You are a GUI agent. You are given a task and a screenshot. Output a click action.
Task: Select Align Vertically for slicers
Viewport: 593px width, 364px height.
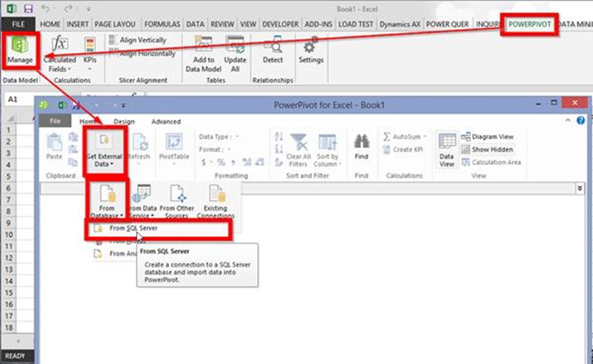(138, 40)
